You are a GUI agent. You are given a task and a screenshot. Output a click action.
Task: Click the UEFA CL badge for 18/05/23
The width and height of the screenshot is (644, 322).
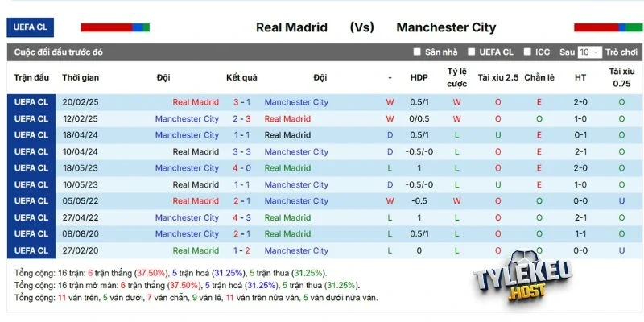[x=31, y=168]
